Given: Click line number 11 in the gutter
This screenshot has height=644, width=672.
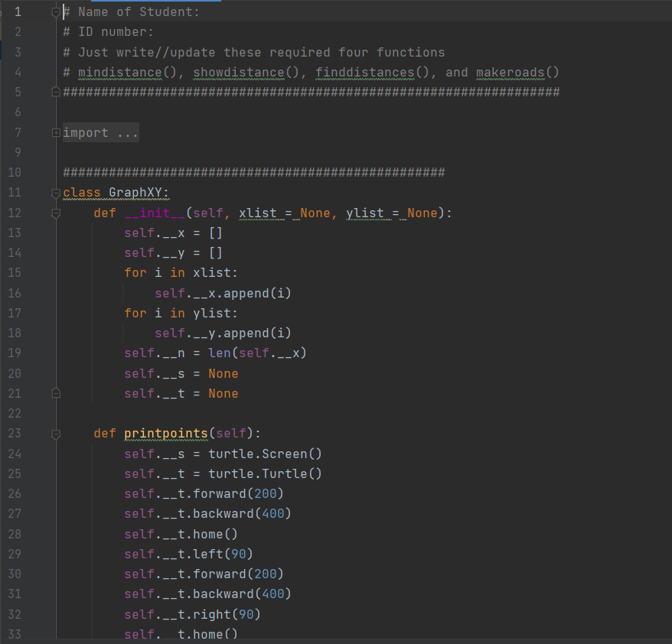Looking at the screenshot, I should point(14,192).
